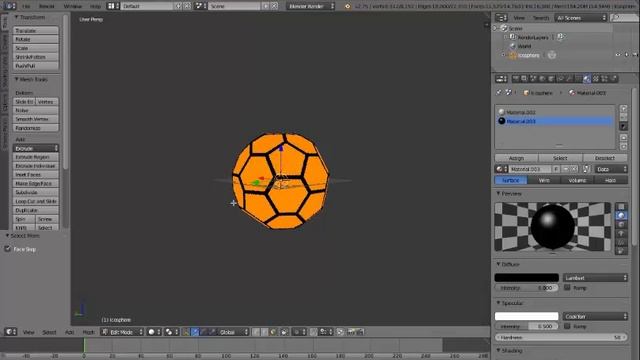
Task: Move material slot down arrow
Action: coord(623,147)
